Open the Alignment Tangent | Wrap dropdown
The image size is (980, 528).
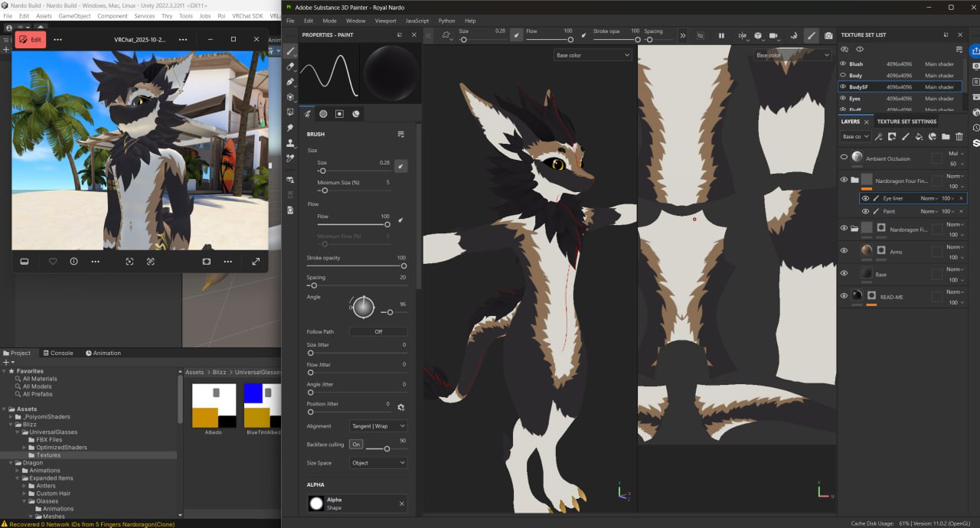pos(378,425)
